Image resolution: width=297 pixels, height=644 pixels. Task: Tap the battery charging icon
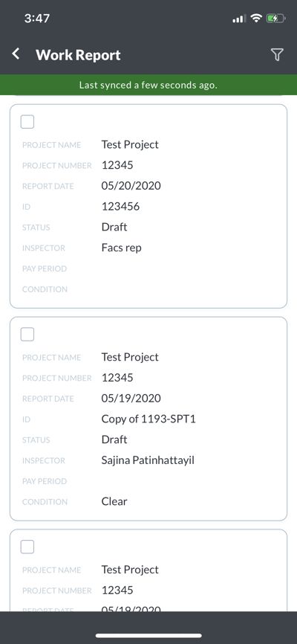275,18
